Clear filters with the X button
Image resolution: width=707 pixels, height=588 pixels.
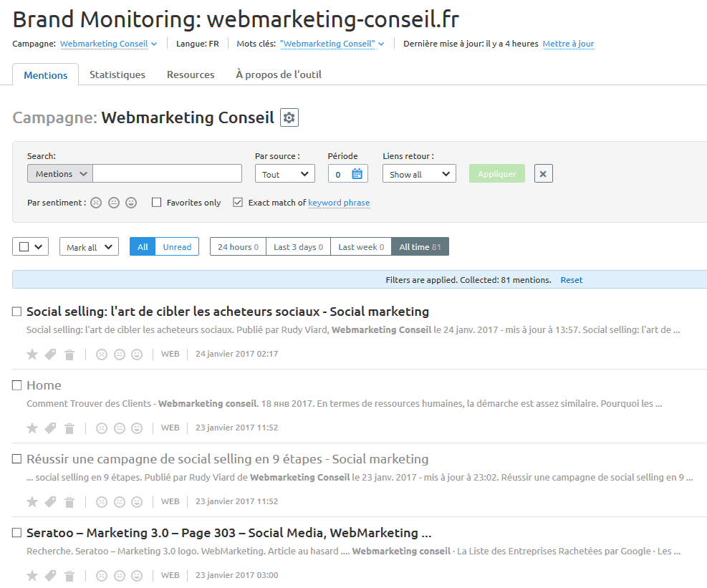(544, 173)
